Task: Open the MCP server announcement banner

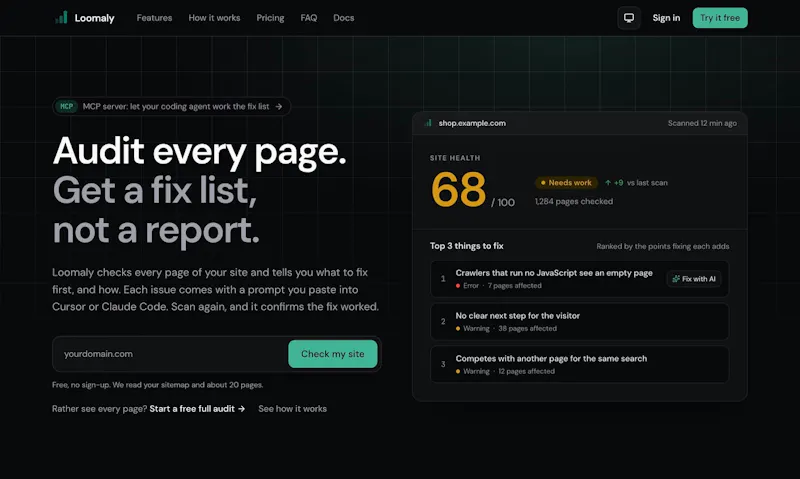Action: pos(171,106)
